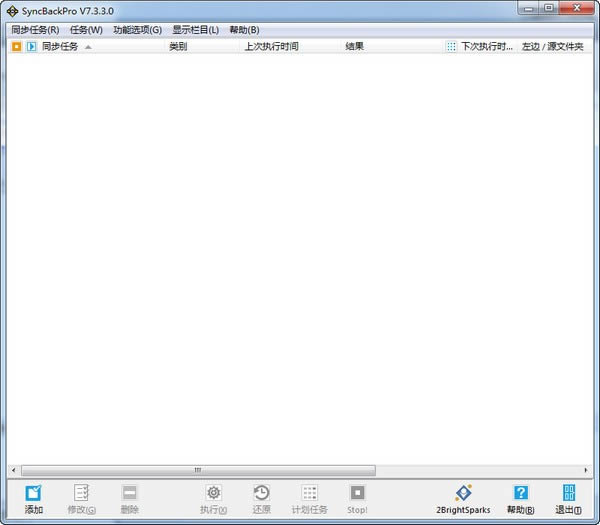Sort by the 同步任务 column header
This screenshot has width=600, height=525.
coord(60,46)
